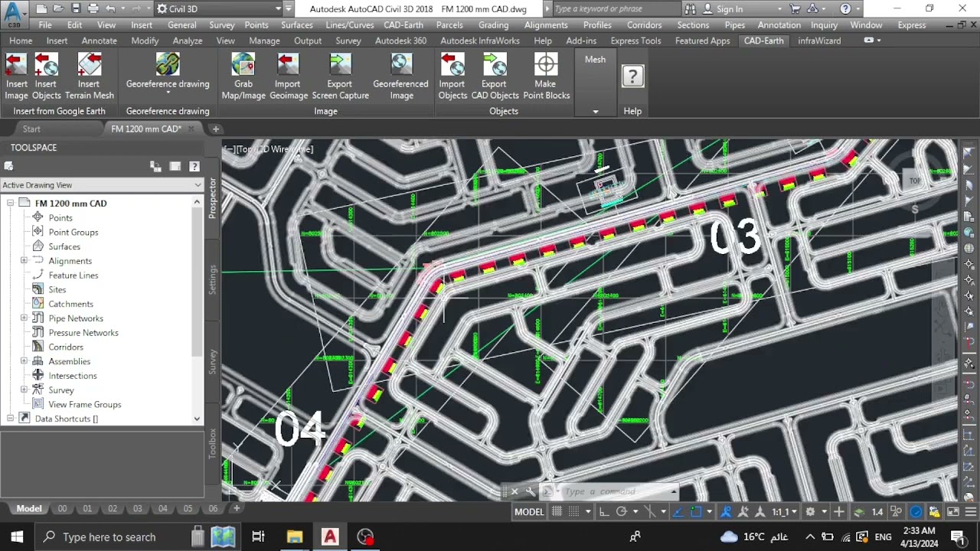Switch to the Start file tab
Viewport: 980px width, 551px height.
pyautogui.click(x=31, y=129)
